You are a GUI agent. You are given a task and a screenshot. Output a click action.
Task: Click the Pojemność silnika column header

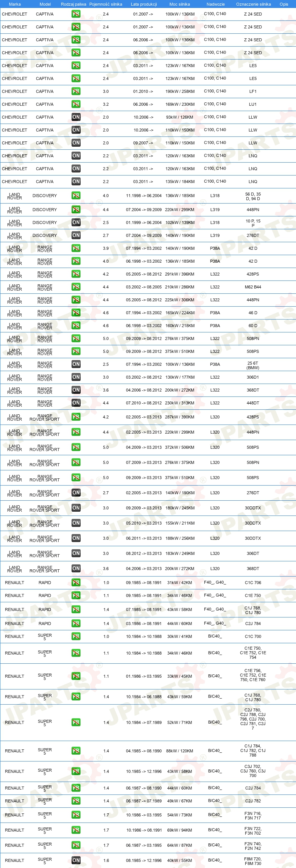(106, 4)
